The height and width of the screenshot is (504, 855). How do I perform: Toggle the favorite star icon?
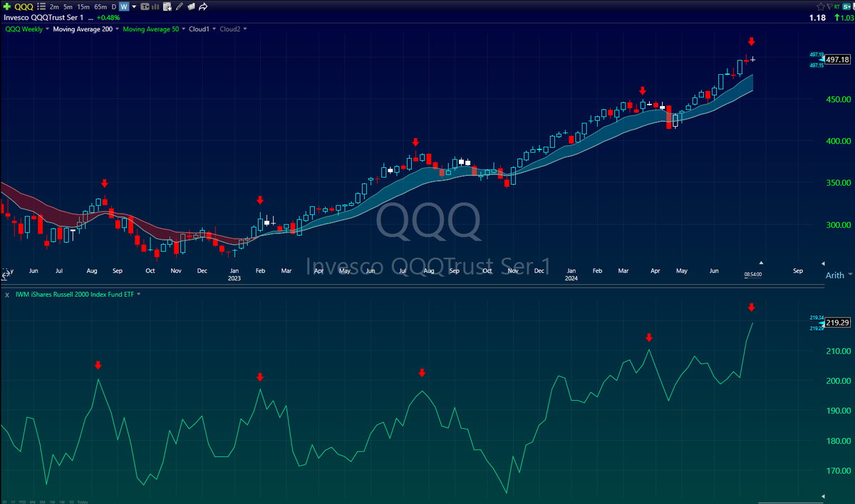[x=821, y=6]
